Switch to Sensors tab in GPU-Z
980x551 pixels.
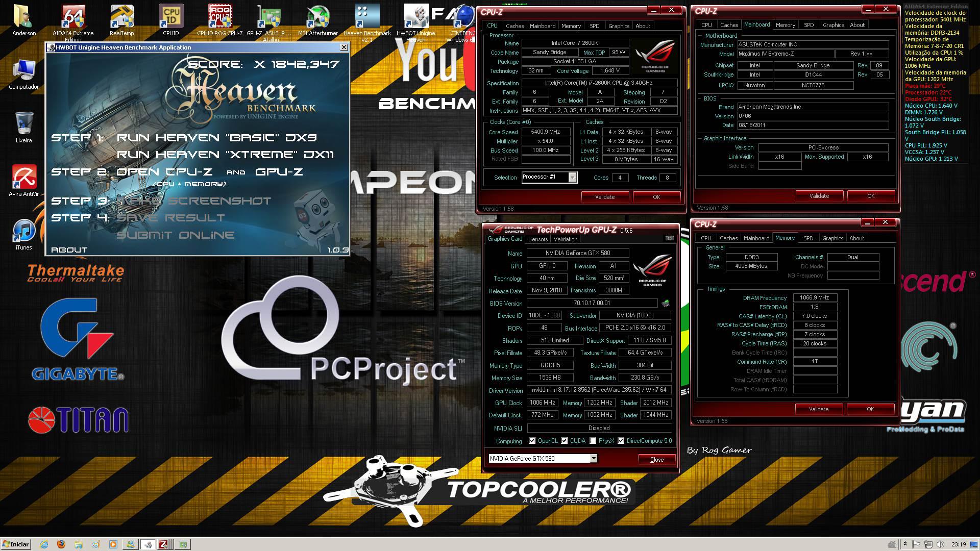[538, 239]
